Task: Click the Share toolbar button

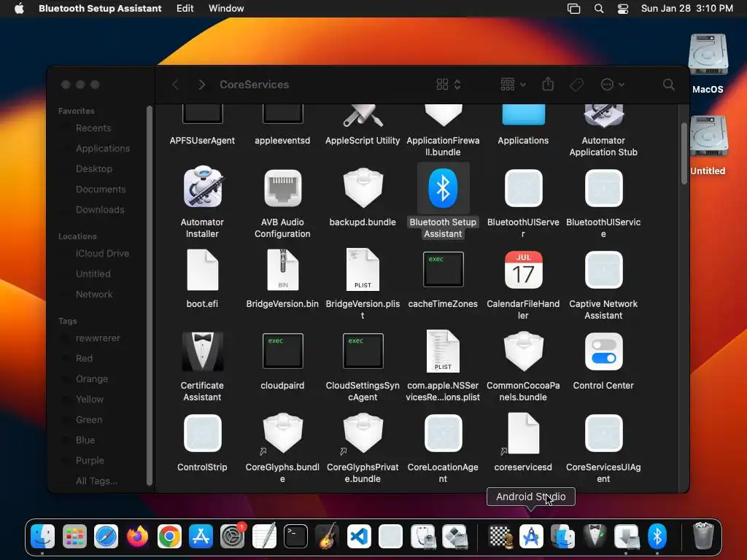Action: tap(548, 85)
